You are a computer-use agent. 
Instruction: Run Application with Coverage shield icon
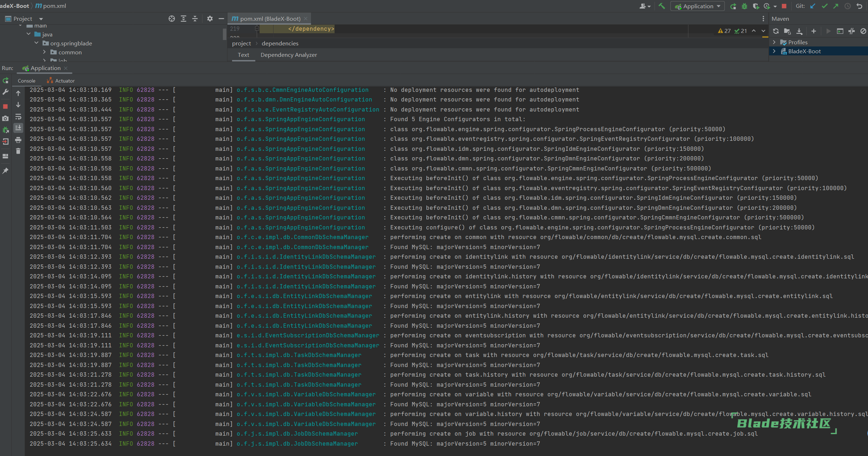tap(756, 6)
